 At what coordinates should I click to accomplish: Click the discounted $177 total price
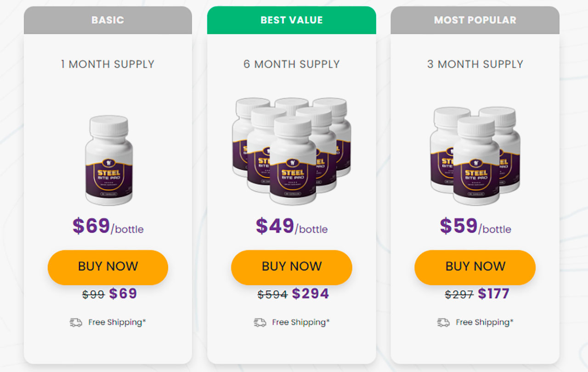click(x=493, y=294)
